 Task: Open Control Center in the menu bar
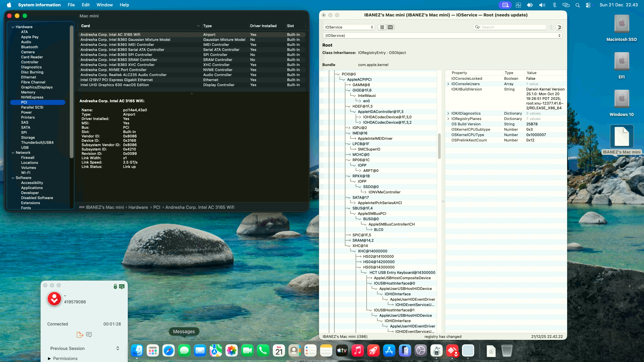[x=588, y=5]
